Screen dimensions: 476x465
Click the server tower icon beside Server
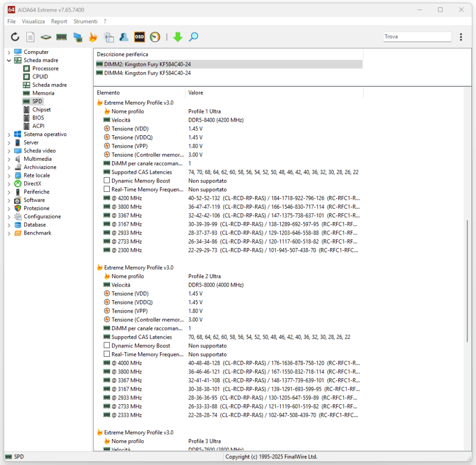point(18,142)
